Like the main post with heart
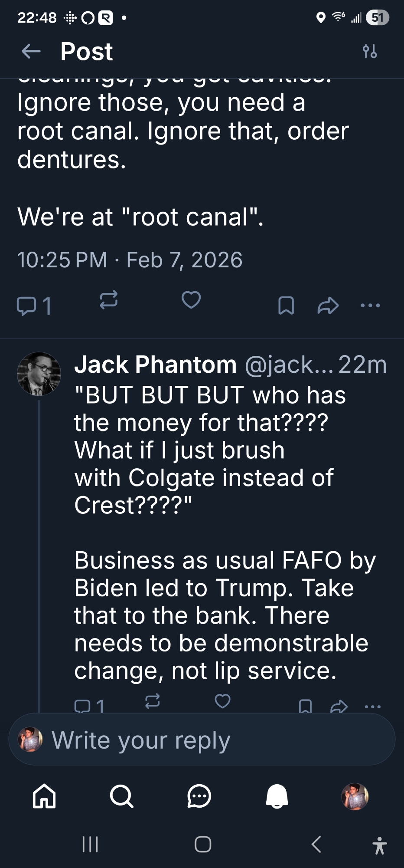This screenshot has width=404, height=868. pos(191,300)
